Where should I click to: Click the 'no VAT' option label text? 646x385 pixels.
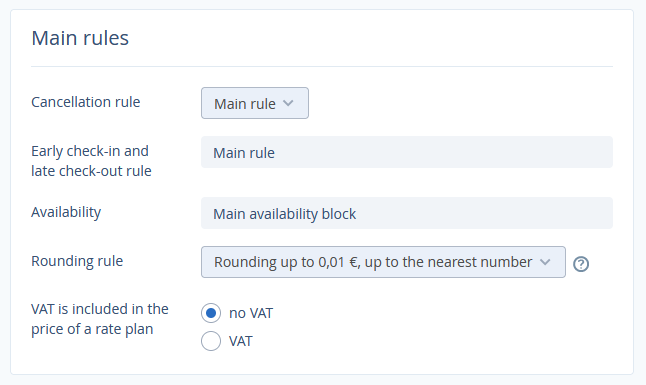251,313
